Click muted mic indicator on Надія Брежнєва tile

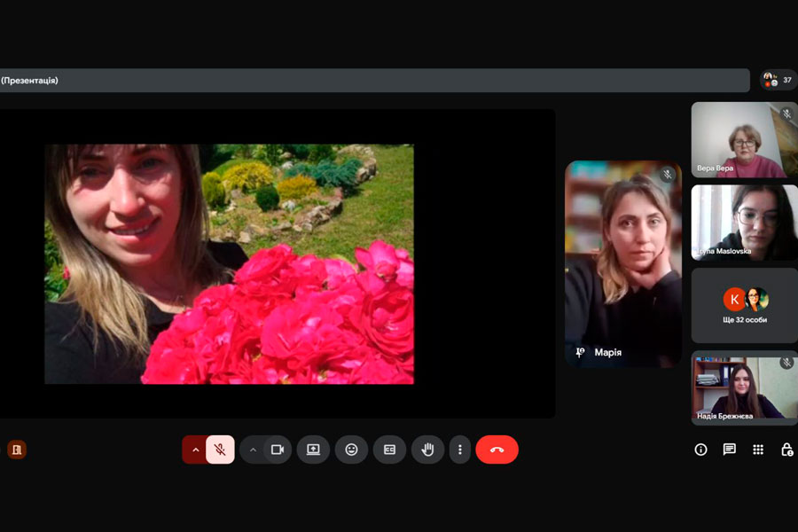point(786,363)
